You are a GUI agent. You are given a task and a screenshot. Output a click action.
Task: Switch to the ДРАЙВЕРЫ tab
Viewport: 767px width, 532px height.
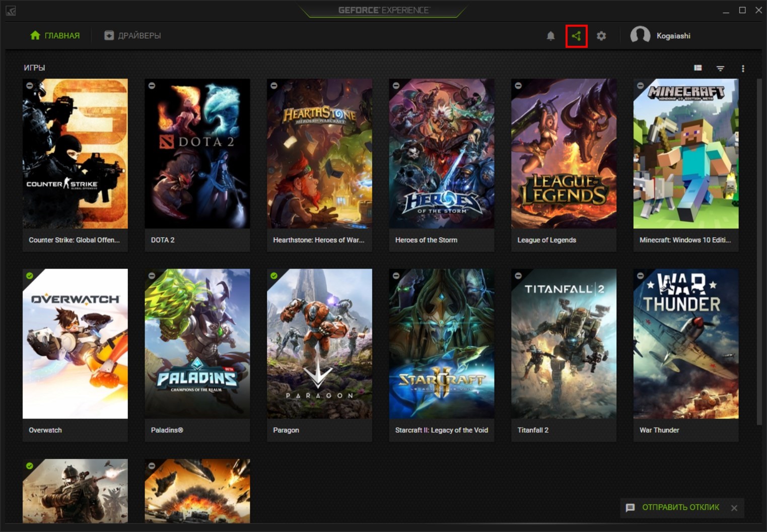[x=132, y=35]
